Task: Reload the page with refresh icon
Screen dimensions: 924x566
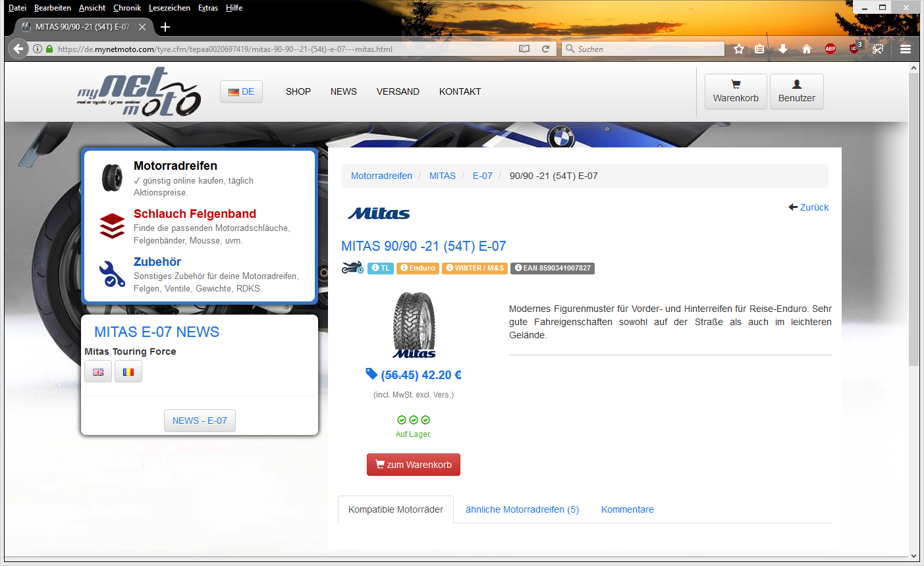Action: point(545,49)
